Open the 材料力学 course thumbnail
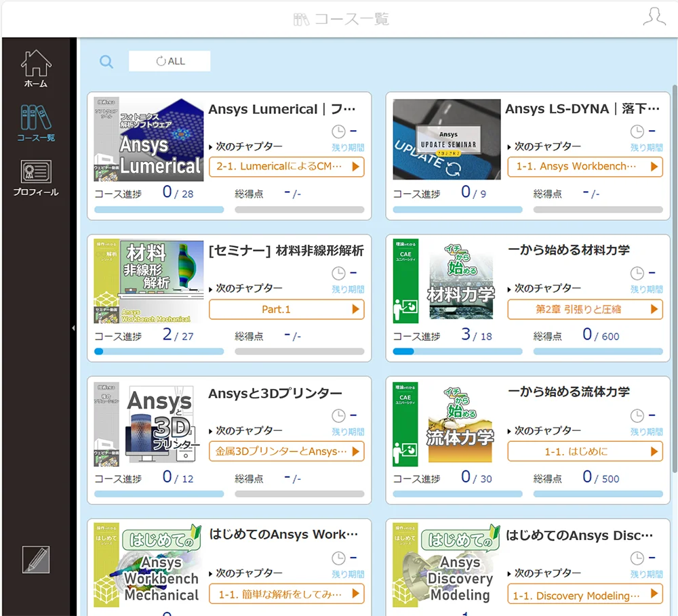The height and width of the screenshot is (616, 678). click(x=443, y=281)
